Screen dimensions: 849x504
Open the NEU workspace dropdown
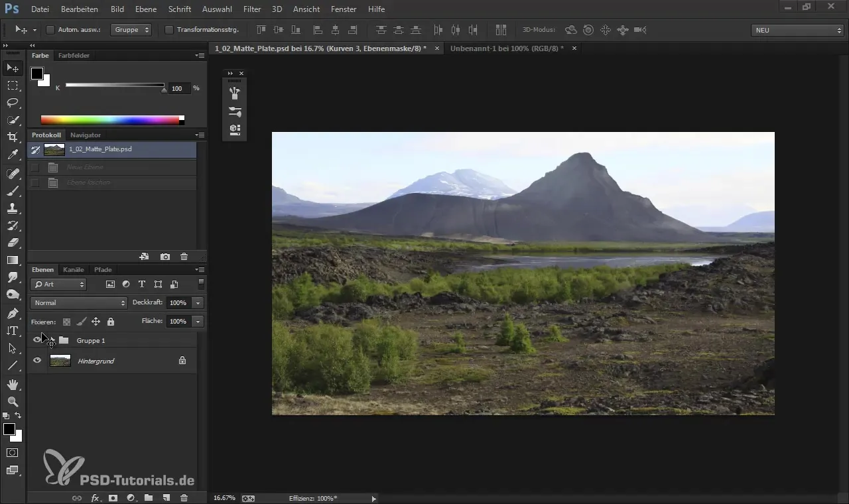(797, 30)
